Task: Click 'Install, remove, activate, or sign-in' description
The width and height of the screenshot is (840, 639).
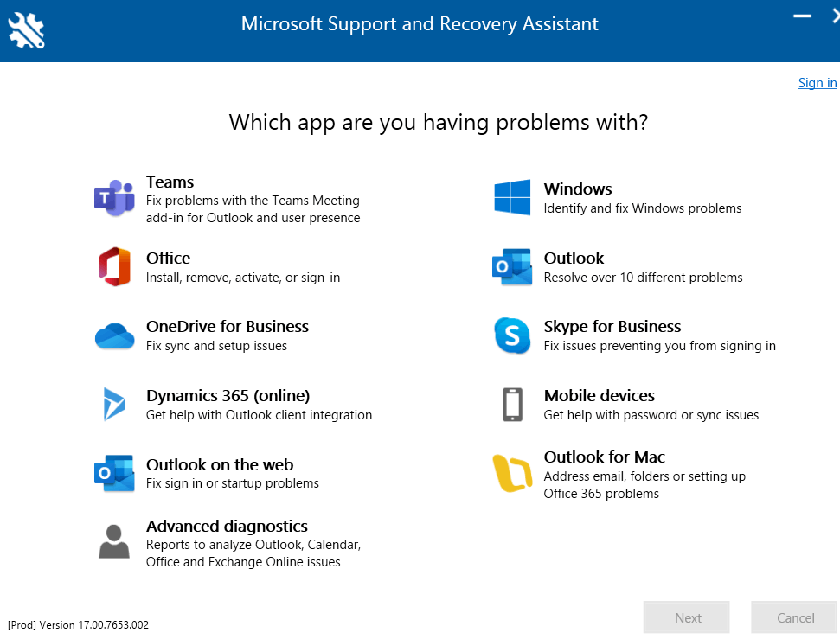Action: click(x=243, y=278)
